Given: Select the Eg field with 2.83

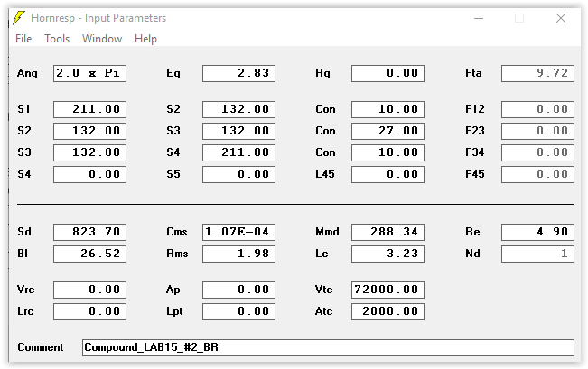Looking at the screenshot, I should [238, 73].
